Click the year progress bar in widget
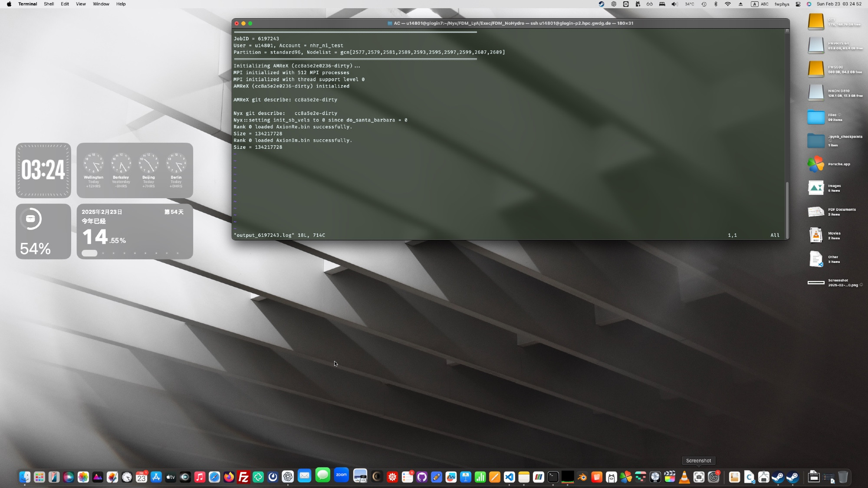This screenshot has height=488, width=868. pyautogui.click(x=130, y=253)
